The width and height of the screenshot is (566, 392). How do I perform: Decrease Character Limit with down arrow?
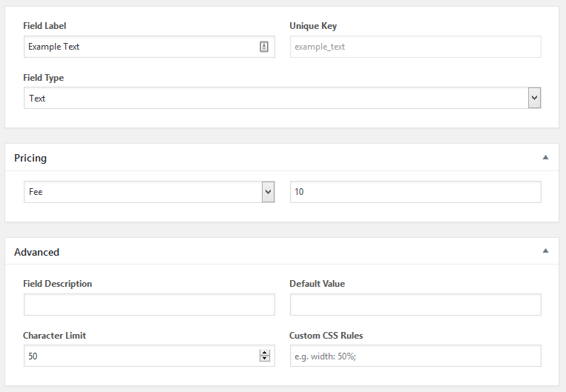click(x=265, y=359)
